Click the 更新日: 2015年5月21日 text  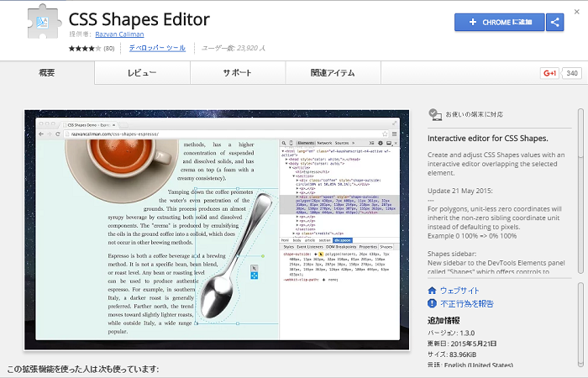(462, 344)
